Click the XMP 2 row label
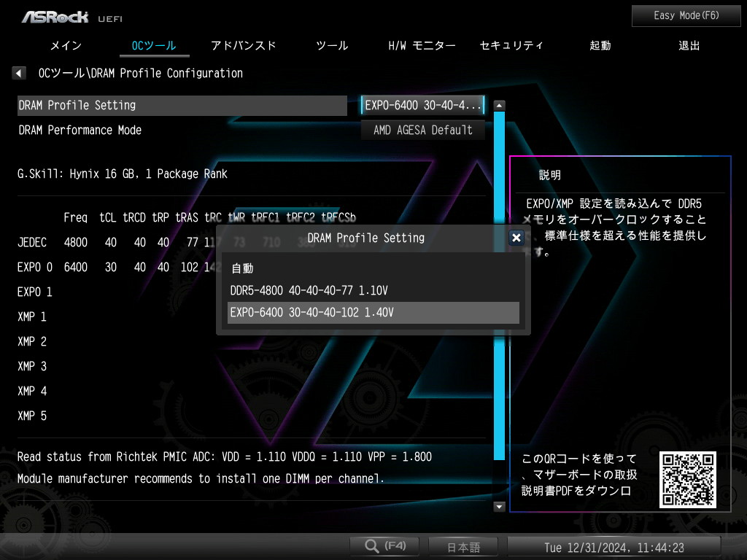Image resolution: width=747 pixels, height=560 pixels. click(32, 341)
